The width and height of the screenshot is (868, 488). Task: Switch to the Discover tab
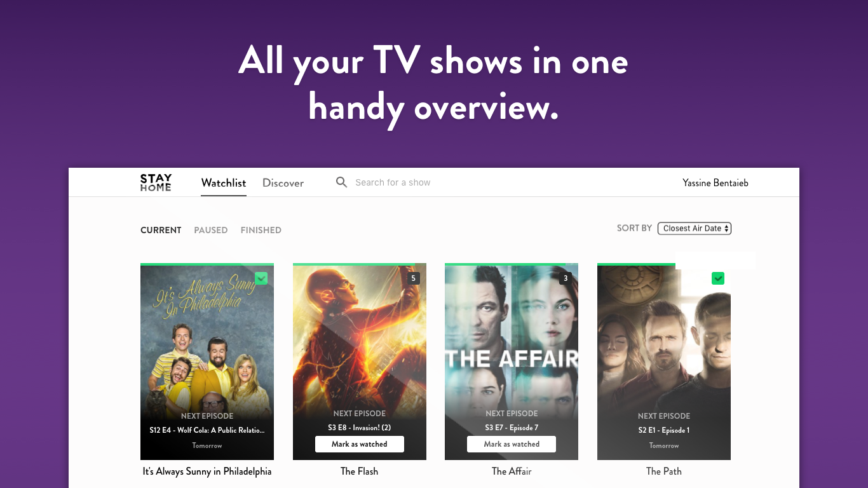click(283, 183)
